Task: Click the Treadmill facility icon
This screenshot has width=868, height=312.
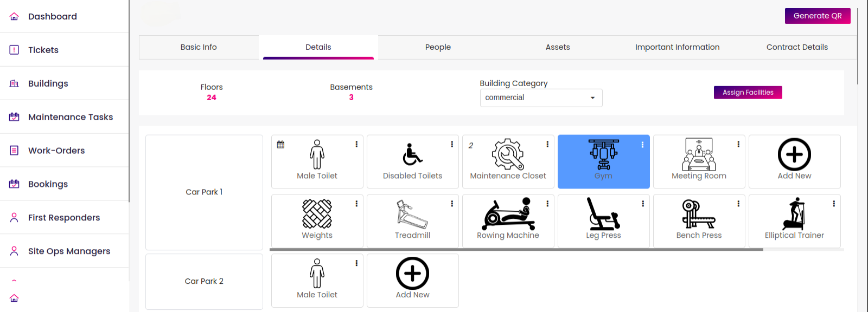Action: [412, 214]
